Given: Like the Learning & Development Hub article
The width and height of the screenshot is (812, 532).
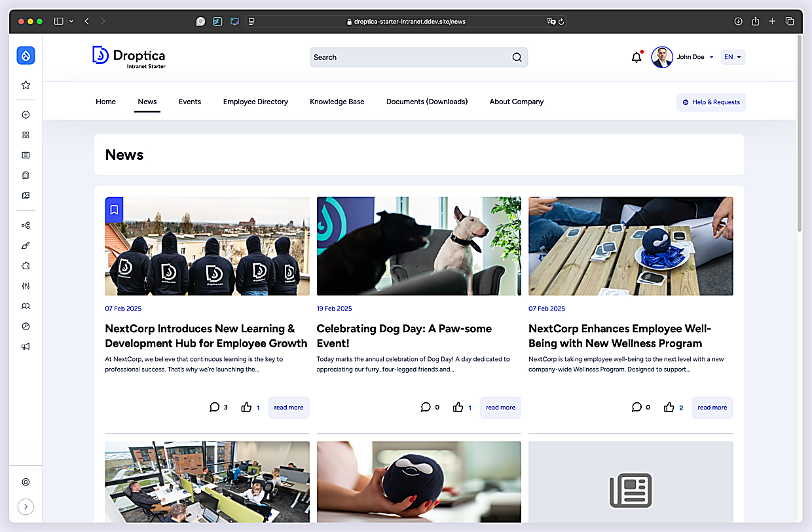Looking at the screenshot, I should tap(246, 407).
